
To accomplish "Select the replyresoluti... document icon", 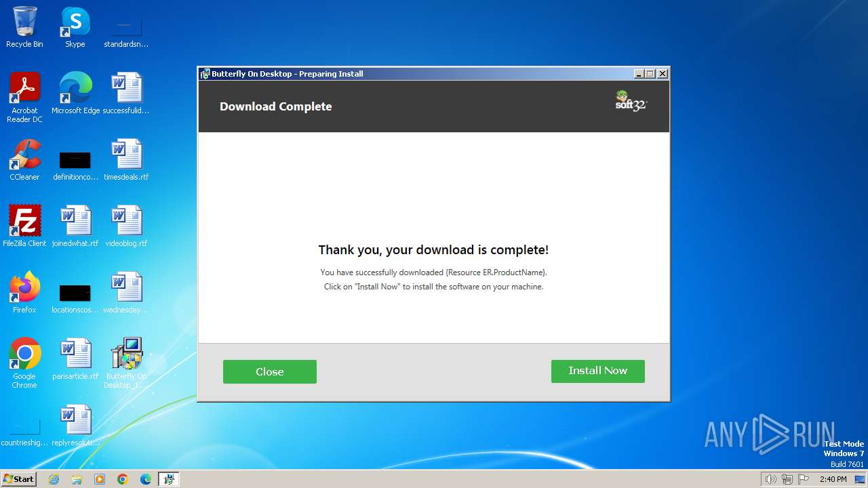I will click(75, 426).
